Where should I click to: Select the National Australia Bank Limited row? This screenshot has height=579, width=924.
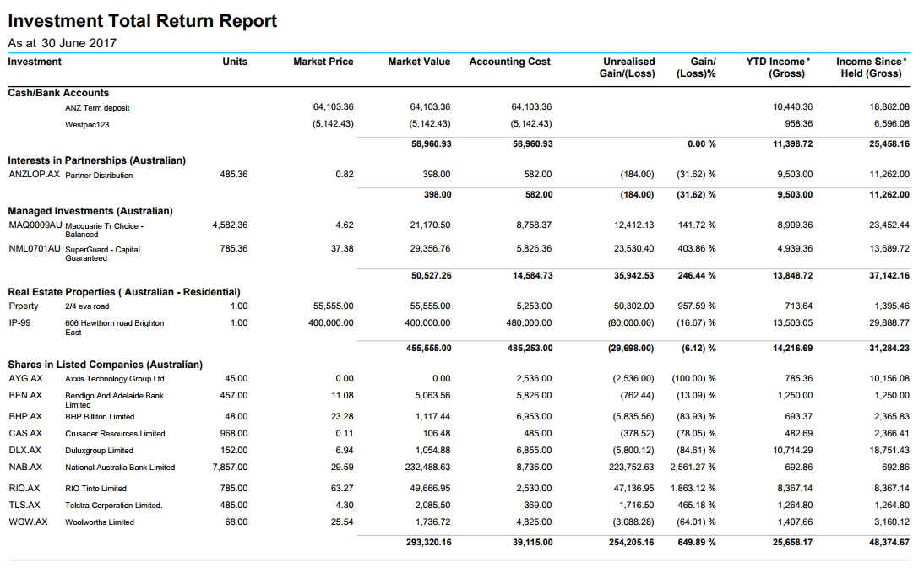(x=120, y=467)
